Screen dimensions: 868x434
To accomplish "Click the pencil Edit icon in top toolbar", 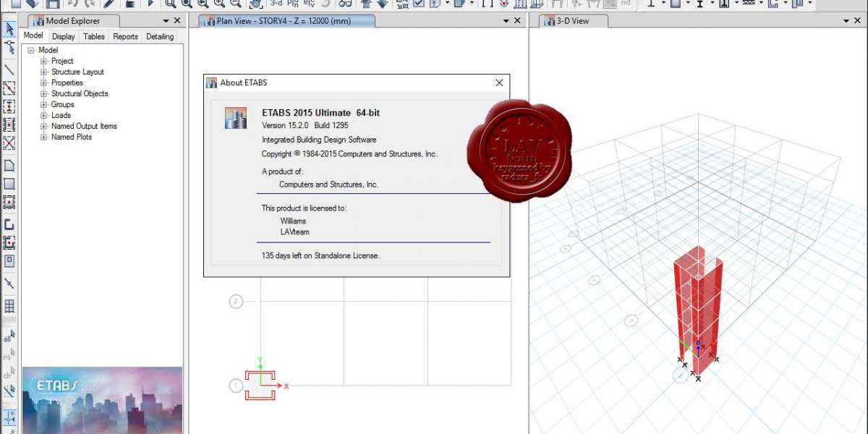I will click(x=109, y=4).
